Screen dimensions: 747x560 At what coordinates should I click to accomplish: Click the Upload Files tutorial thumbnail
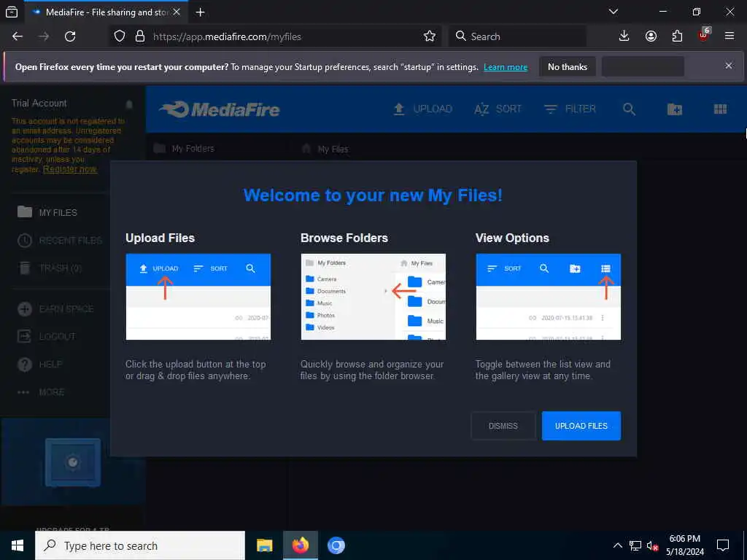[198, 297]
